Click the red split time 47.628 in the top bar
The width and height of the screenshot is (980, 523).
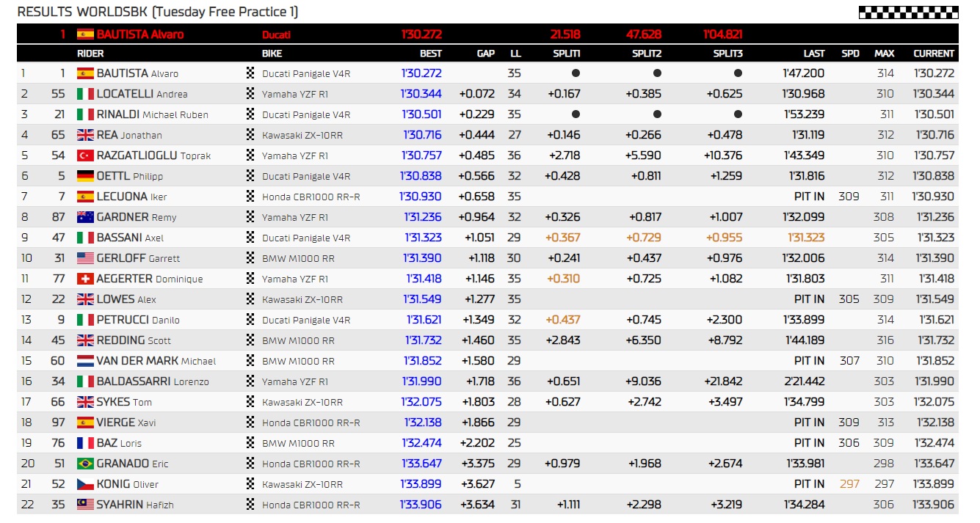coord(644,34)
